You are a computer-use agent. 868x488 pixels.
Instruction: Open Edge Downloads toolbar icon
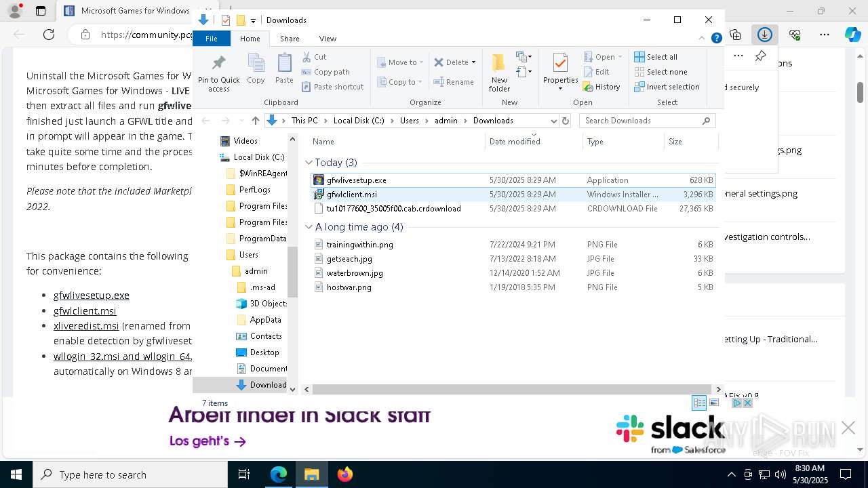764,35
